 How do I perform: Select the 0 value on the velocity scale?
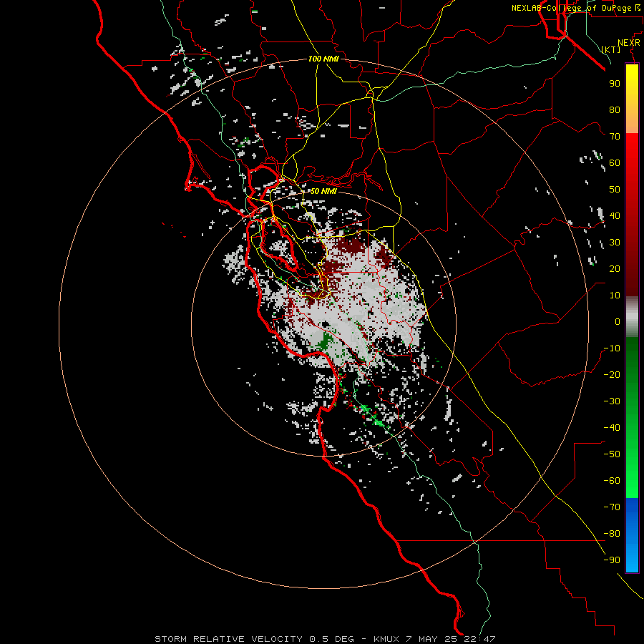pyautogui.click(x=618, y=321)
